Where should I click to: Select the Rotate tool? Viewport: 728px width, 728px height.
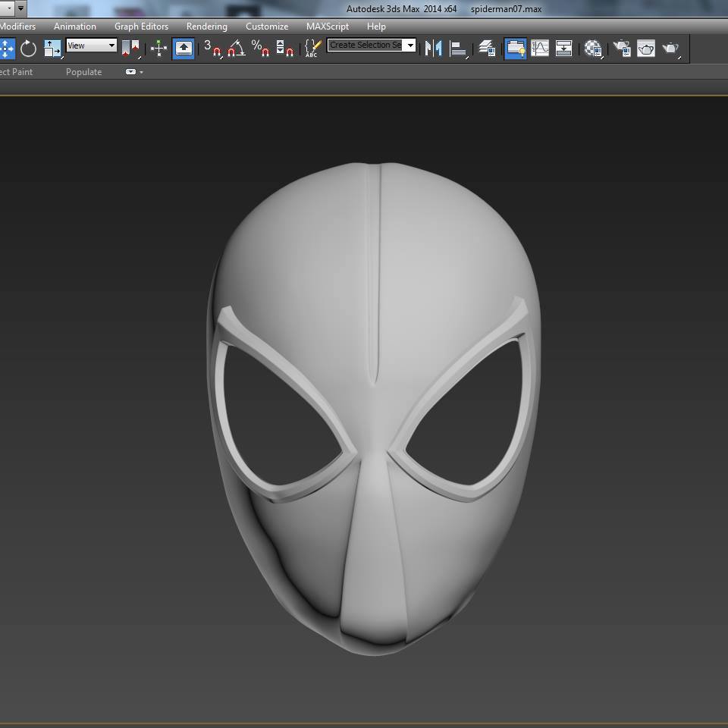(x=28, y=49)
